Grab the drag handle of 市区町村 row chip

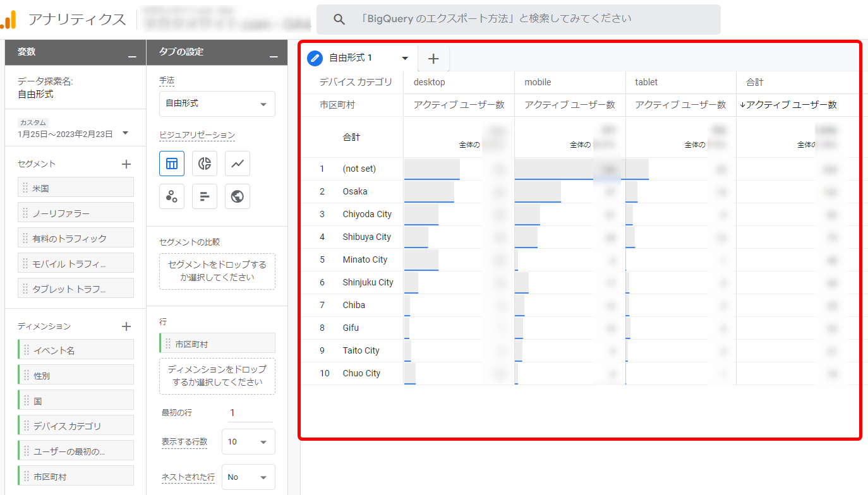(x=168, y=343)
